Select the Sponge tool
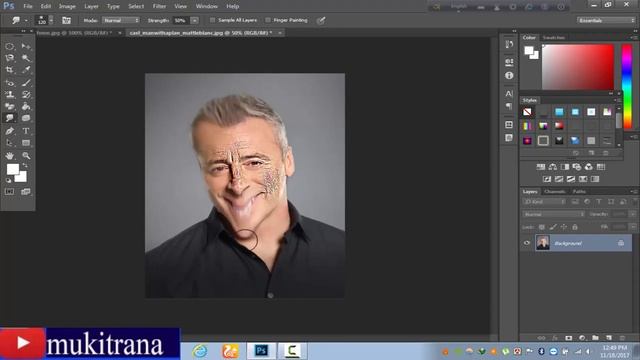Viewport: 640px width, 360px height. [26, 118]
